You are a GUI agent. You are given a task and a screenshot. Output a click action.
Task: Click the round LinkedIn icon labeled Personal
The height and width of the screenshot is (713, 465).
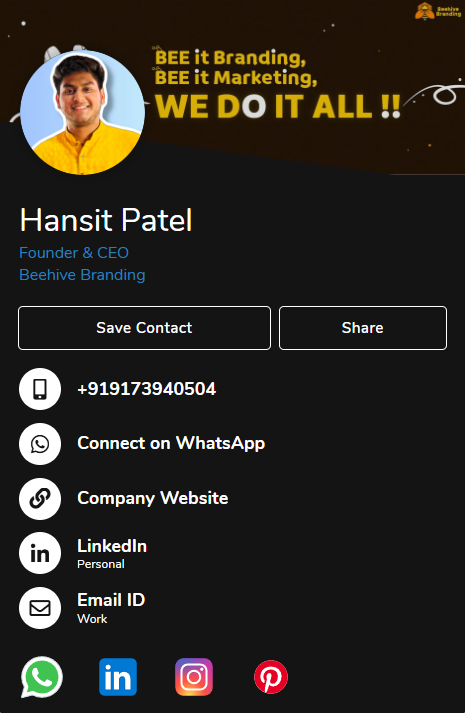(40, 553)
